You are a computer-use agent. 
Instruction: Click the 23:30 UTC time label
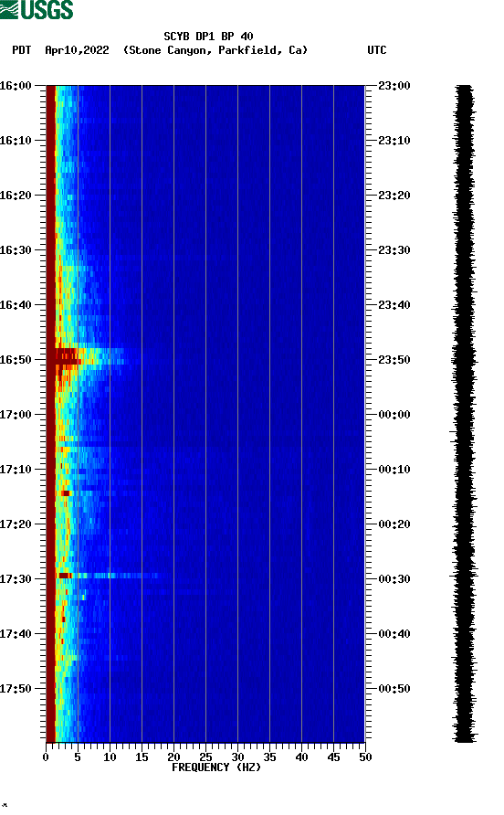[x=394, y=250]
